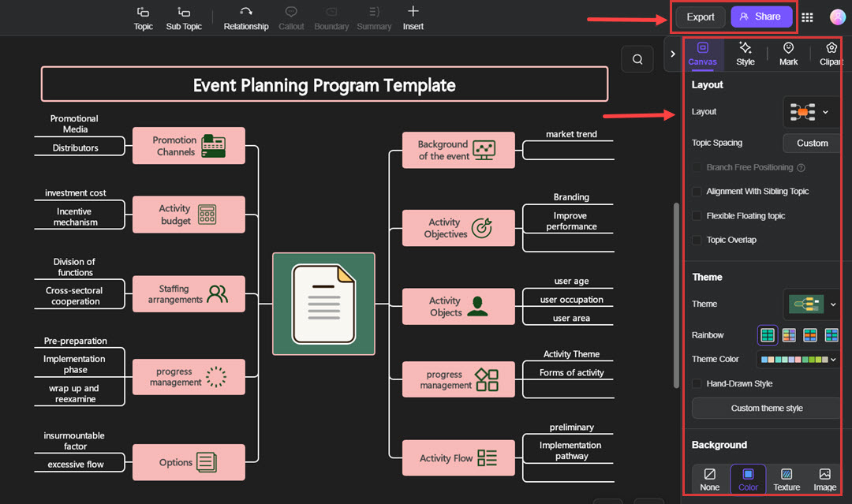
Task: Open the search icon on canvas
Action: (x=637, y=58)
